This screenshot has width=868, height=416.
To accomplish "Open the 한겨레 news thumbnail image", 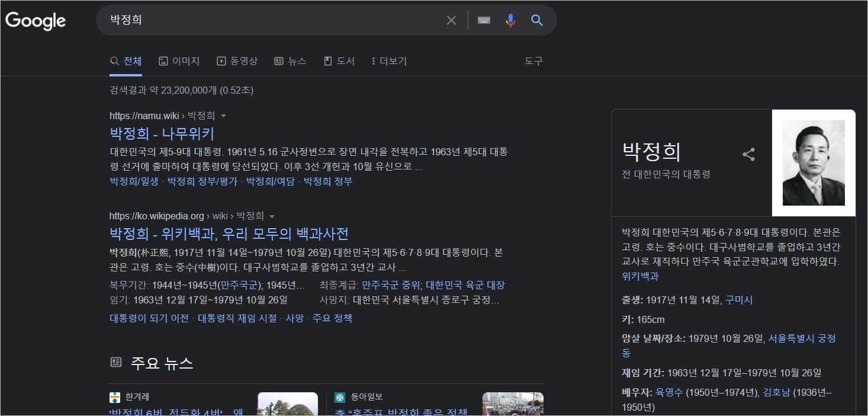I will tap(288, 404).
